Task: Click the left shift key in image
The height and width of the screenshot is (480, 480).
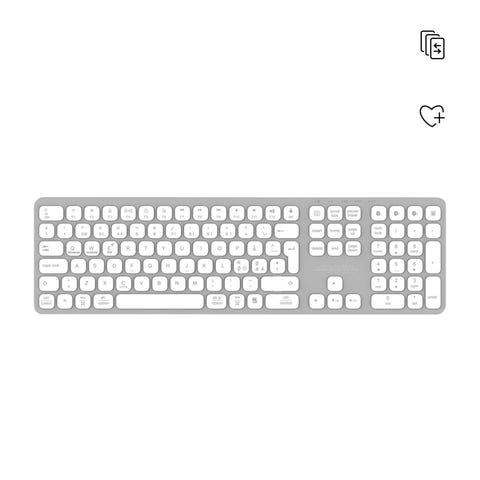Action: coord(49,284)
